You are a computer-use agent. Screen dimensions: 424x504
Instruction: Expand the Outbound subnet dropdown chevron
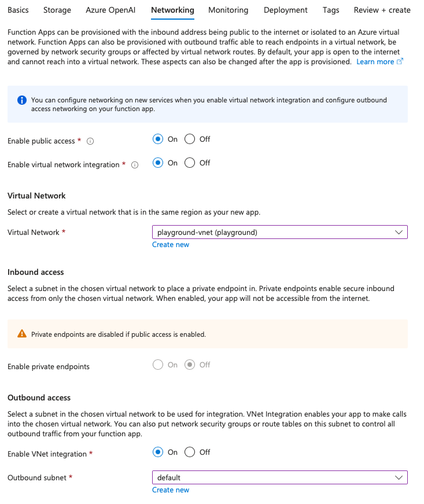[399, 477]
